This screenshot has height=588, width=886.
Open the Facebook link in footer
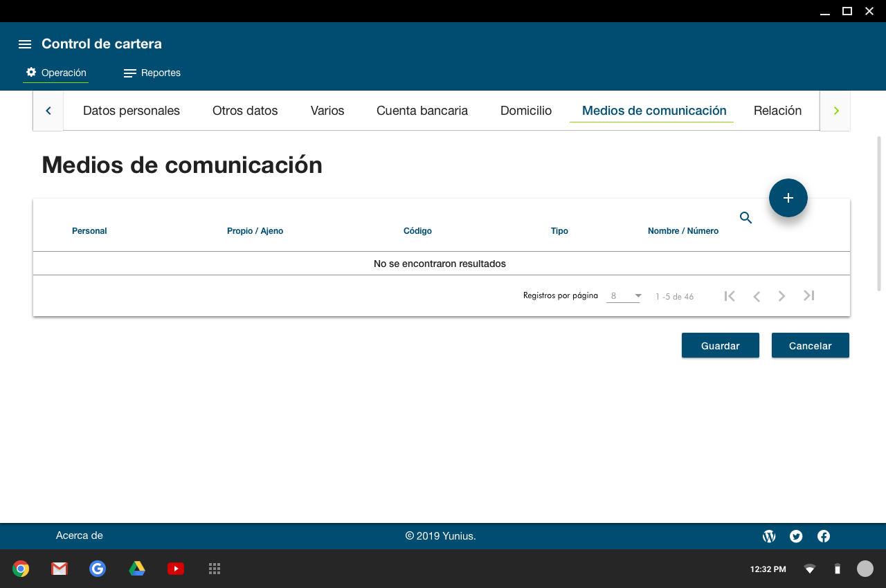click(824, 536)
